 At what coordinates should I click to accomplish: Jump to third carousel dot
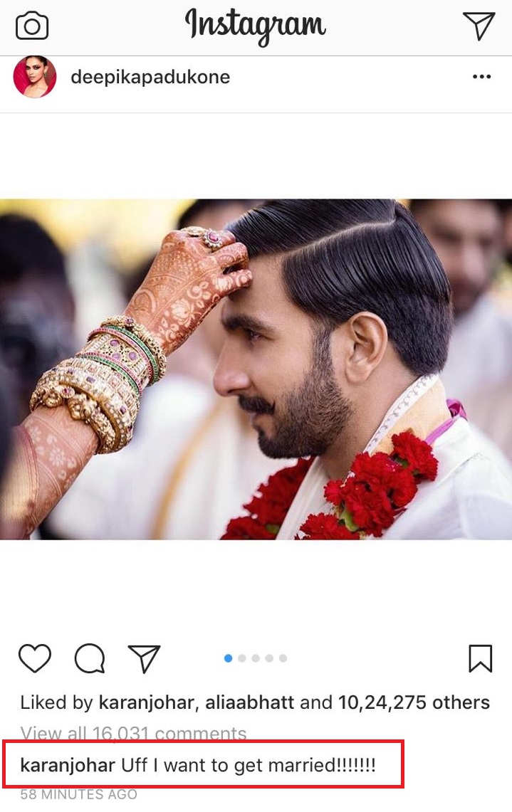point(256,658)
